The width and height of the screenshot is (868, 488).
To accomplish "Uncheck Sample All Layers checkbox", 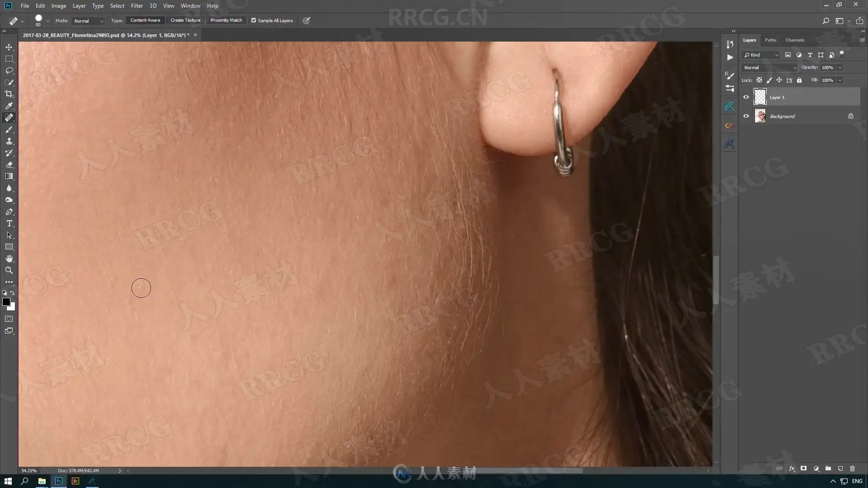I will pos(254,20).
